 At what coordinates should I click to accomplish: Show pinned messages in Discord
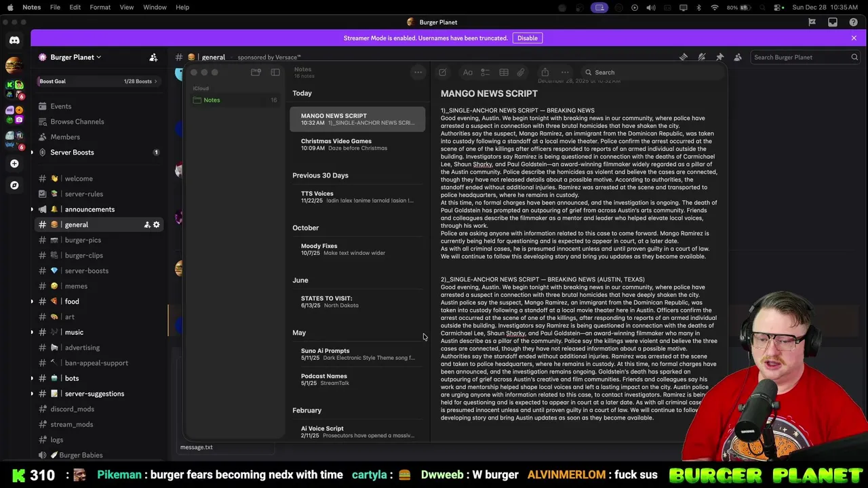point(720,58)
